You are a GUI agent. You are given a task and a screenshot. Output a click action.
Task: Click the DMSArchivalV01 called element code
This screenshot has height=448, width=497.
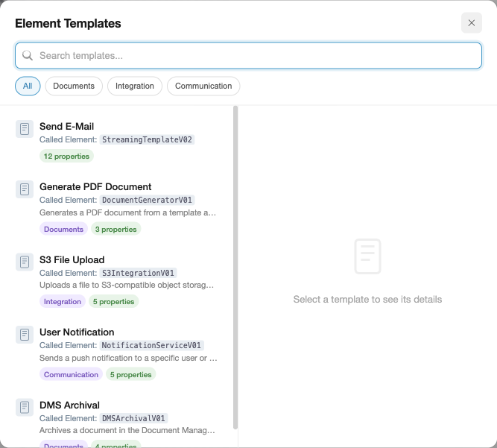point(134,418)
